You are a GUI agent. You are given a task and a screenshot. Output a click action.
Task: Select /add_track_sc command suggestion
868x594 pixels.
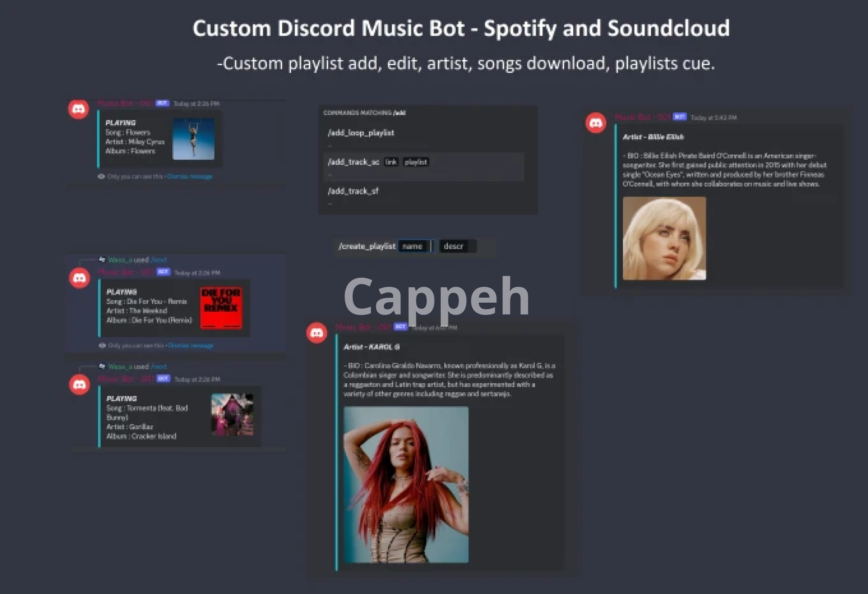(x=354, y=162)
